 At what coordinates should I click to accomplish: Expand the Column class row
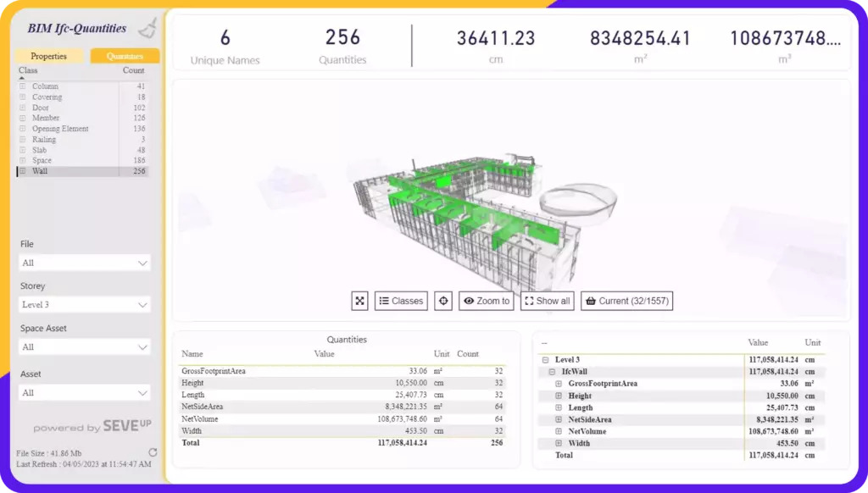pos(23,86)
